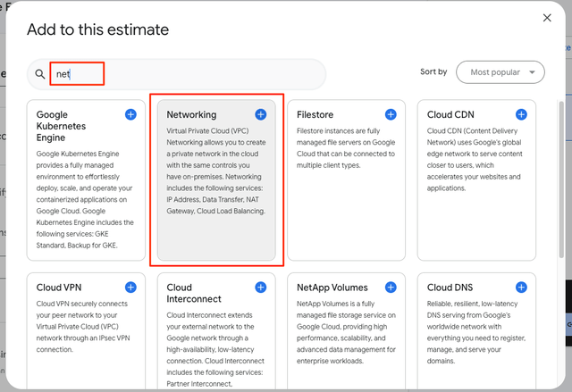Add Cloud DNS with plus icon
The width and height of the screenshot is (572, 392).
(521, 288)
